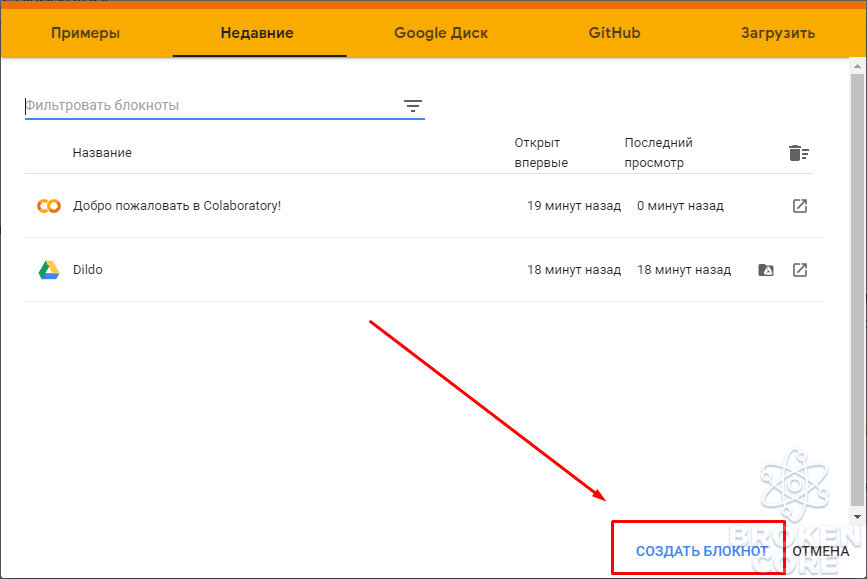Click the scrollbar up arrow
The height and width of the screenshot is (579, 867).
click(857, 66)
